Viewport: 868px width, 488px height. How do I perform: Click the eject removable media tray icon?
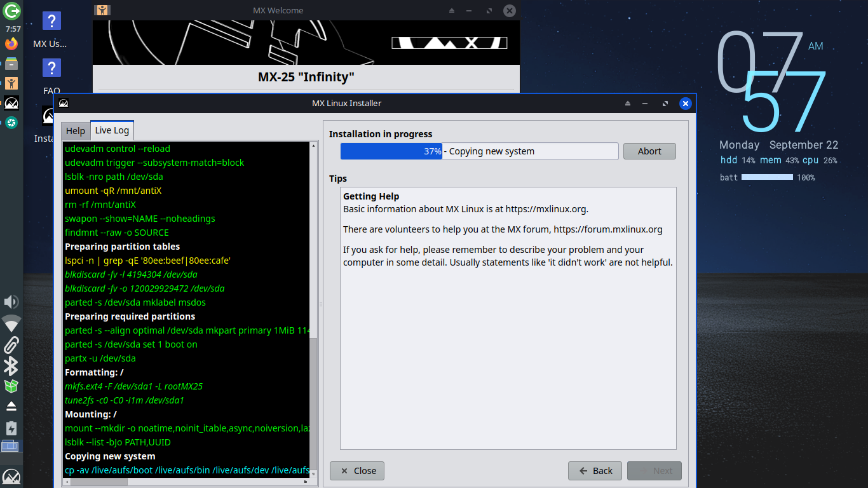[11, 406]
